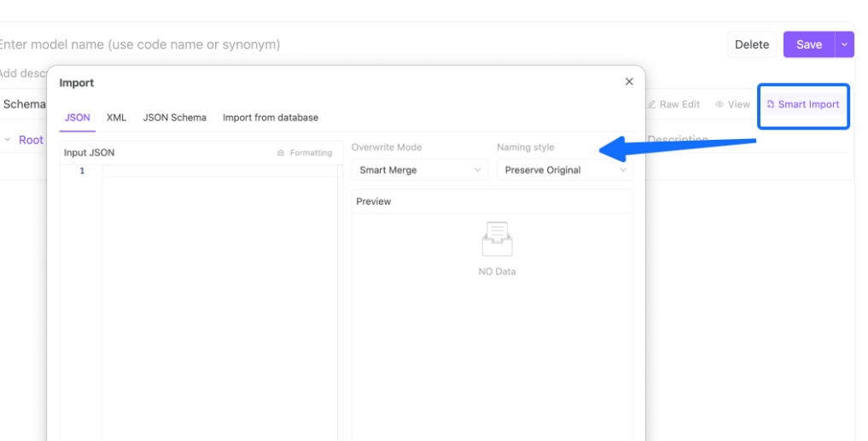
Task: Switch to the XML tab
Action: [x=116, y=118]
